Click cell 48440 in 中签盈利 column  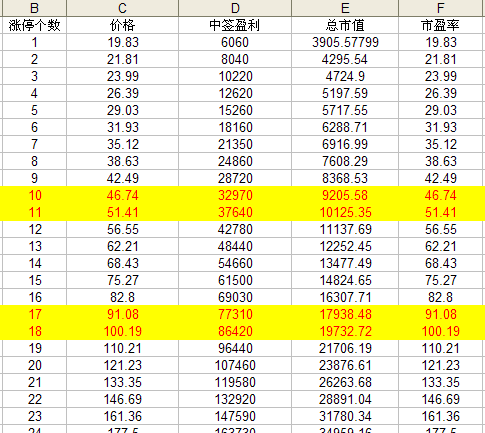[235, 246]
